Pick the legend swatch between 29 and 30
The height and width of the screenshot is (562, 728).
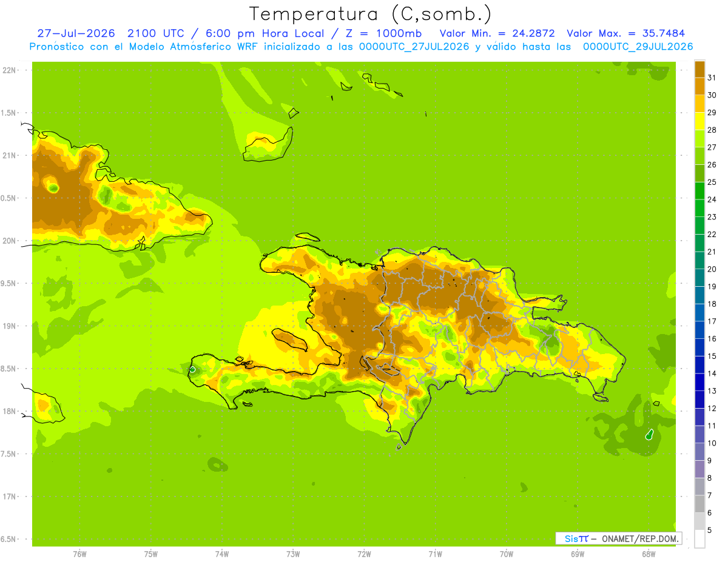click(699, 104)
